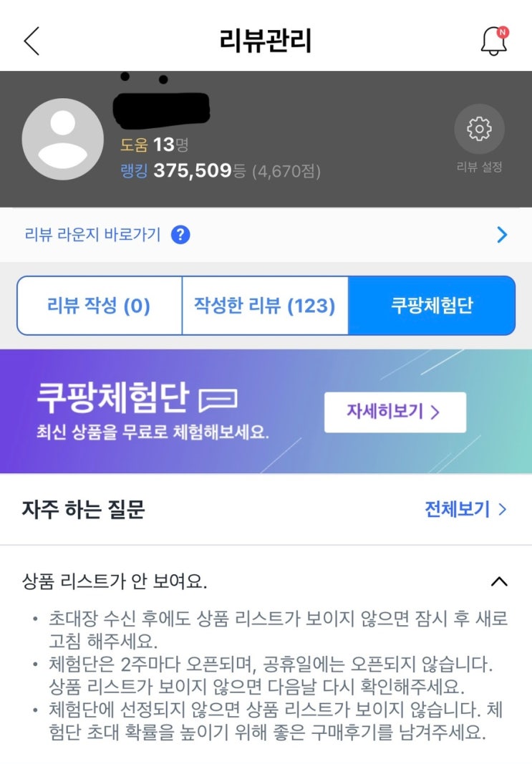Tap the 쿠팡체험단 purple banner

click(266, 411)
